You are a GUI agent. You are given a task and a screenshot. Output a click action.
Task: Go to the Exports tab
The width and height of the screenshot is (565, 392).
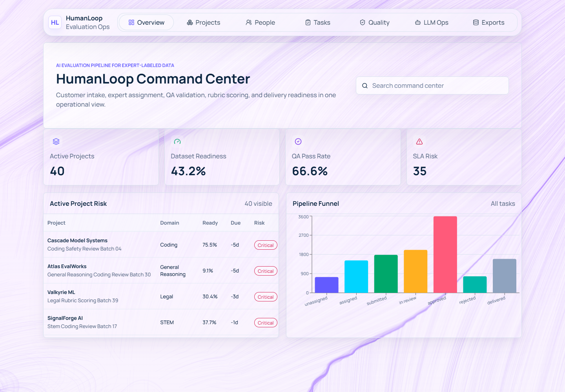coord(488,22)
